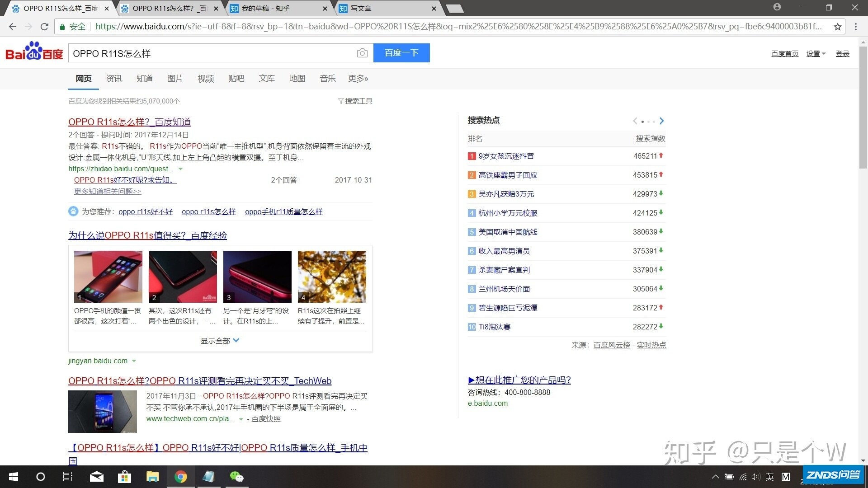Click the 百度一下 search button

click(x=401, y=53)
